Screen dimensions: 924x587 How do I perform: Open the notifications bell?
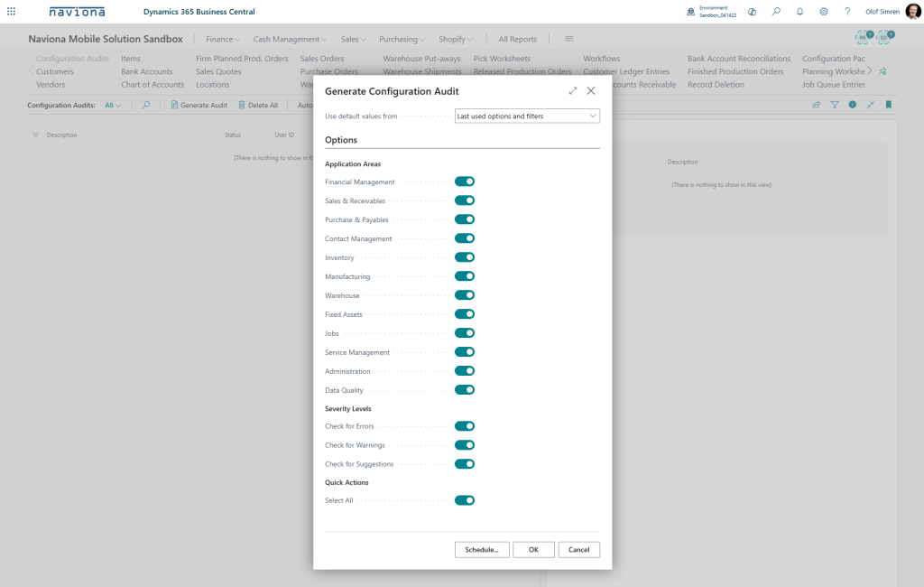(799, 12)
